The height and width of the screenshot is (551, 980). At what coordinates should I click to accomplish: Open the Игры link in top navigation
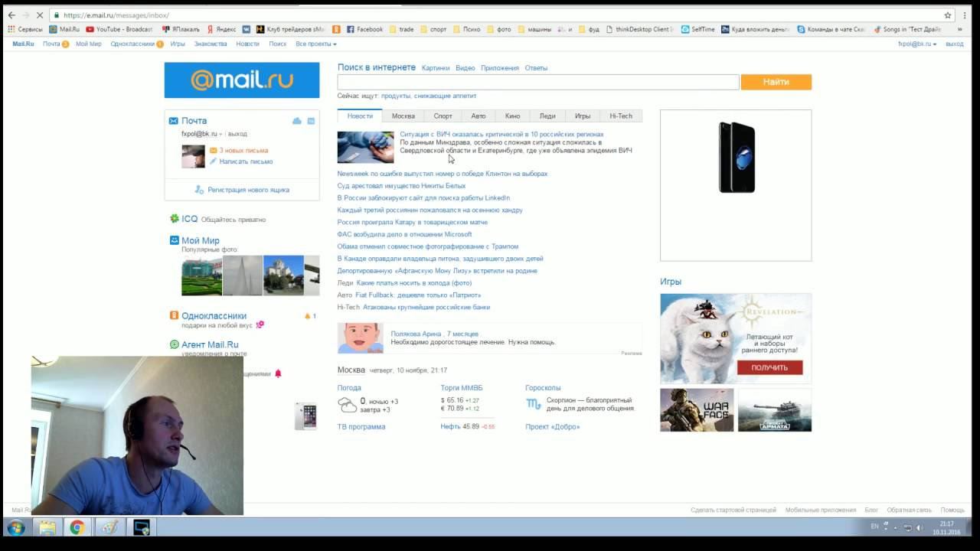(x=178, y=44)
